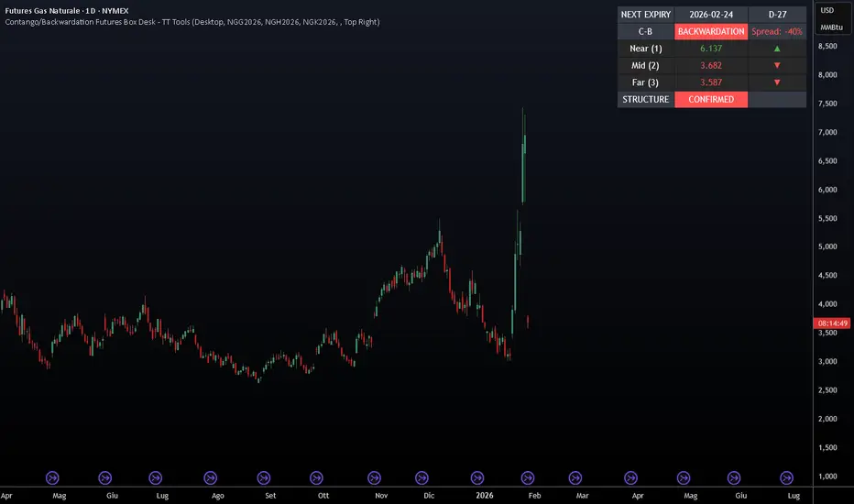Click the Ago label on time axis
This screenshot has width=854, height=504.
point(218,496)
